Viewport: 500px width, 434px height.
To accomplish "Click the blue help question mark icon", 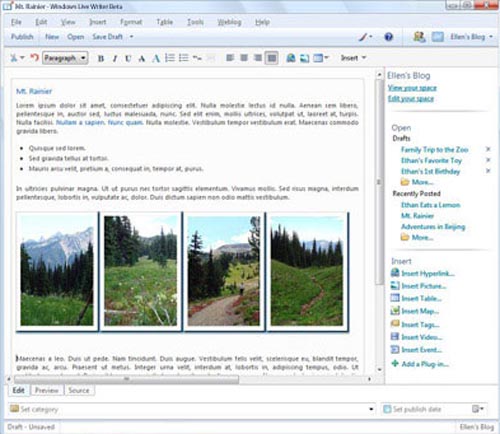I will coord(389,37).
